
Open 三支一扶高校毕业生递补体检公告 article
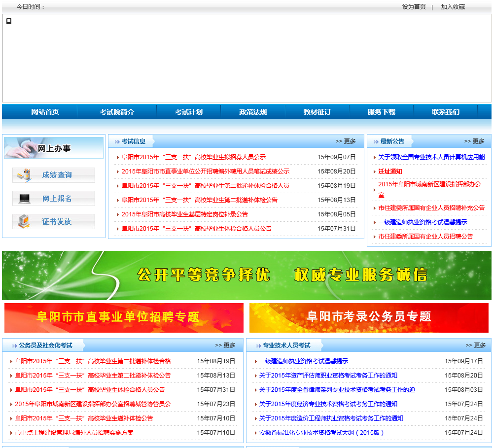click(x=84, y=418)
